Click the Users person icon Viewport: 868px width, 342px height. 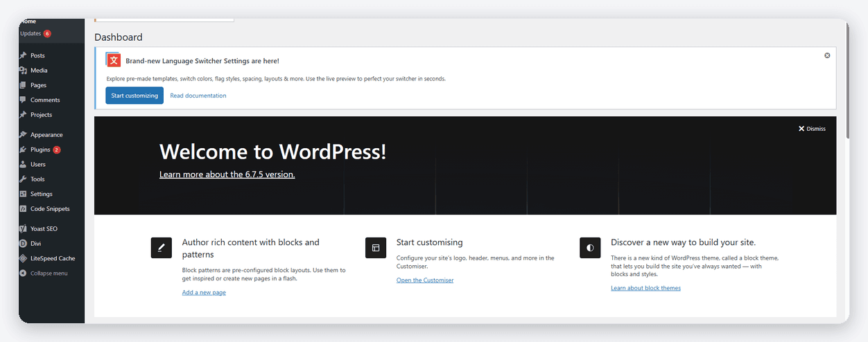24,164
